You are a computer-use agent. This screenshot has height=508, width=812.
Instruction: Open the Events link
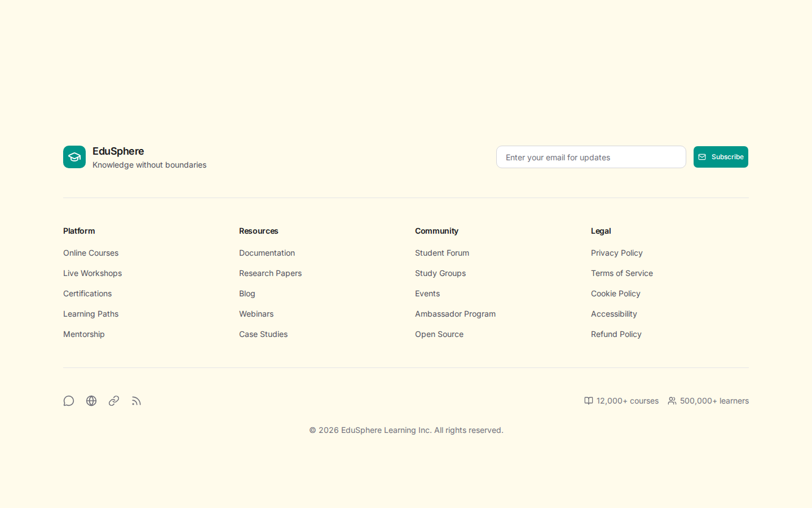pos(427,294)
